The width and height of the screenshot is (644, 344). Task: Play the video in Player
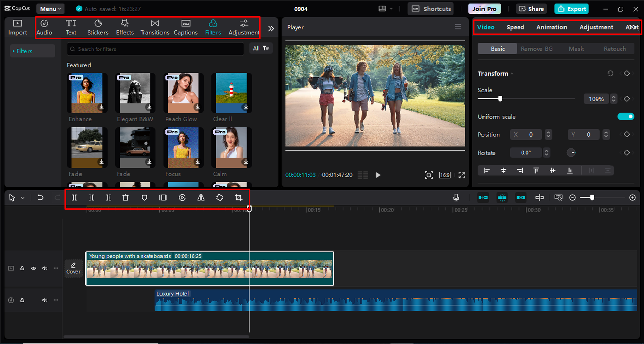378,175
